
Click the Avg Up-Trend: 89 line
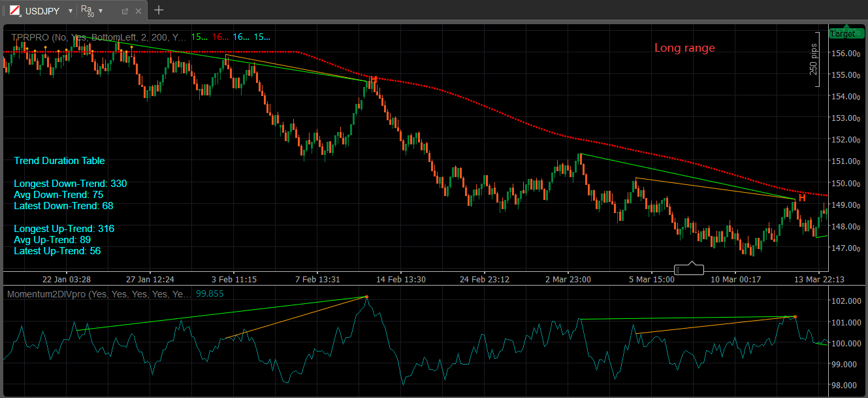(x=52, y=240)
